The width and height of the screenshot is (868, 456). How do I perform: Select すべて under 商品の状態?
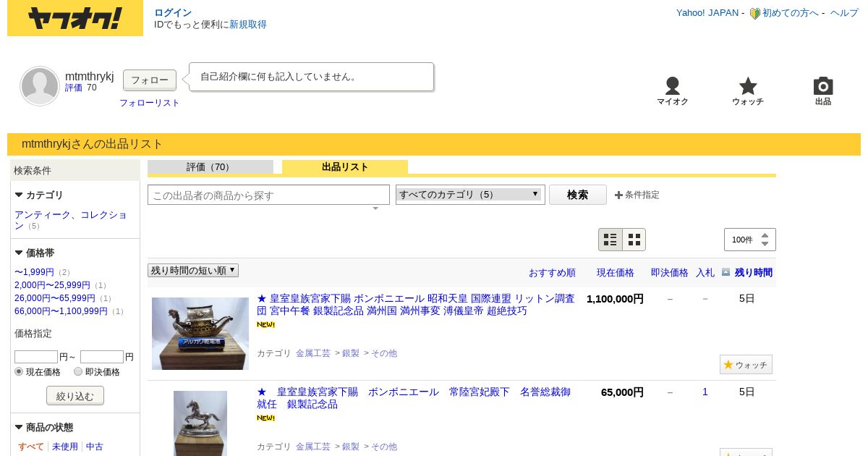(x=31, y=447)
